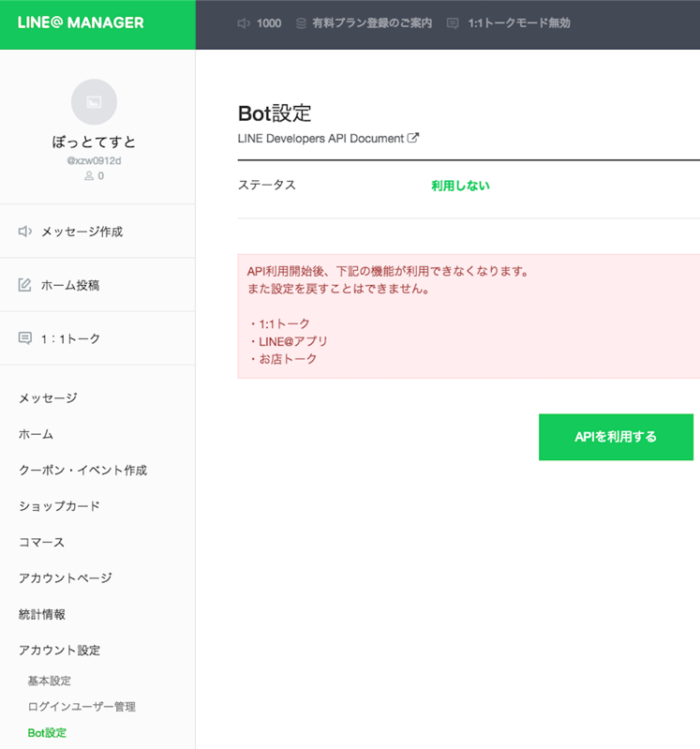Click 1:1トークモード無効 in the top bar
This screenshot has height=749, width=700.
[x=519, y=22]
